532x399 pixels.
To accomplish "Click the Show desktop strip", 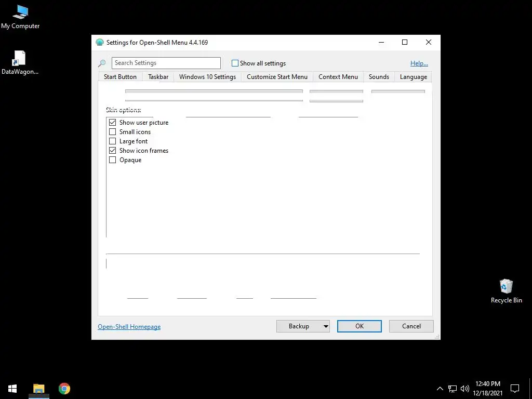I will coord(530,389).
